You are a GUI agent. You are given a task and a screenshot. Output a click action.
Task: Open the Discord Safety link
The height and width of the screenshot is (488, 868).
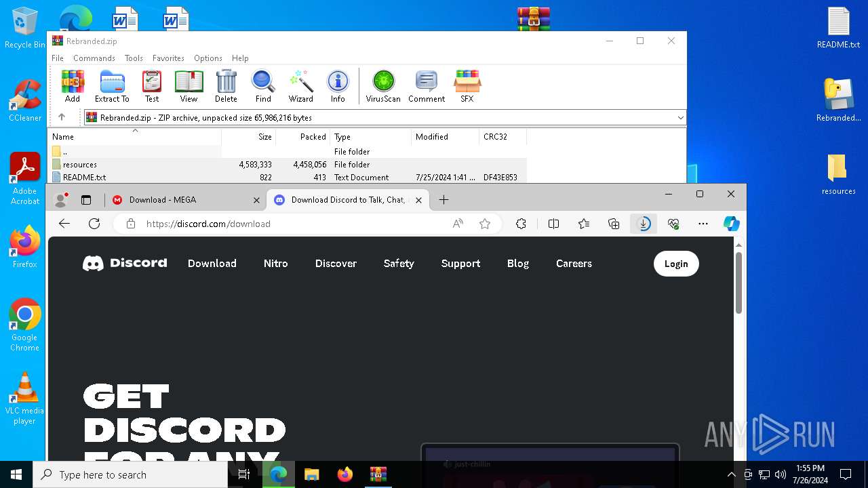tap(399, 264)
